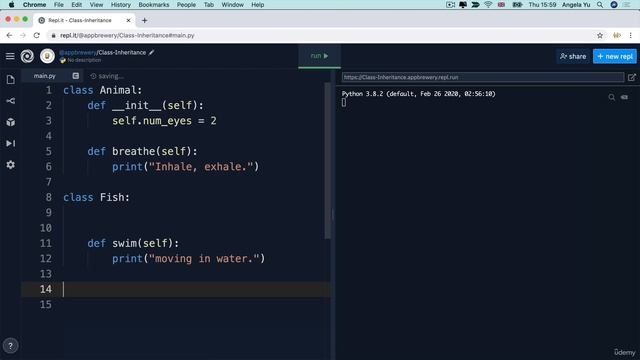The width and height of the screenshot is (640, 360).
Task: Click the Class-Inheritance repl name
Action: pyautogui.click(x=122, y=52)
